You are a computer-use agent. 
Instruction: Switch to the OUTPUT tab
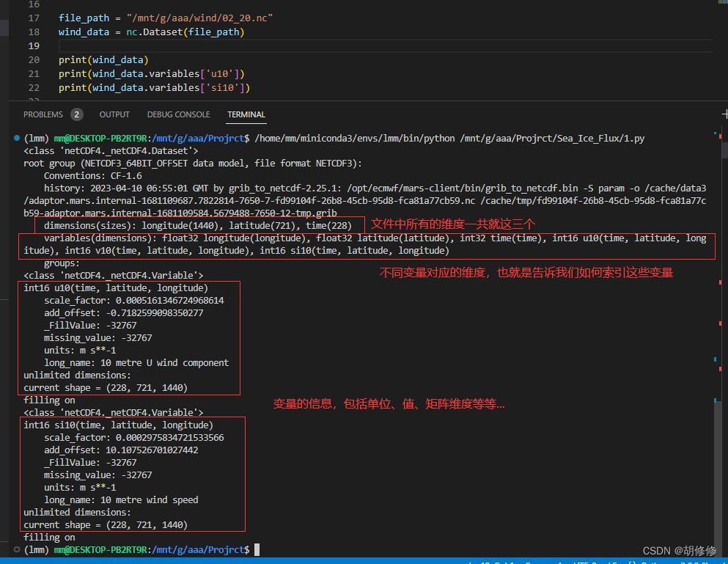click(x=114, y=114)
